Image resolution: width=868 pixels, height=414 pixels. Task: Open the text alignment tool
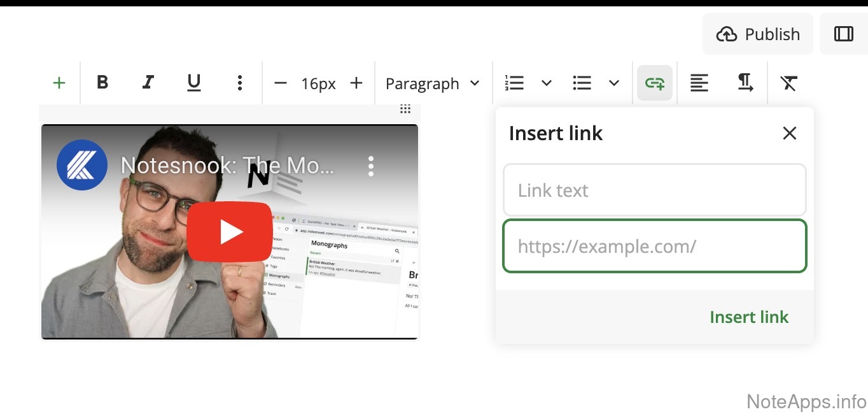coord(699,83)
